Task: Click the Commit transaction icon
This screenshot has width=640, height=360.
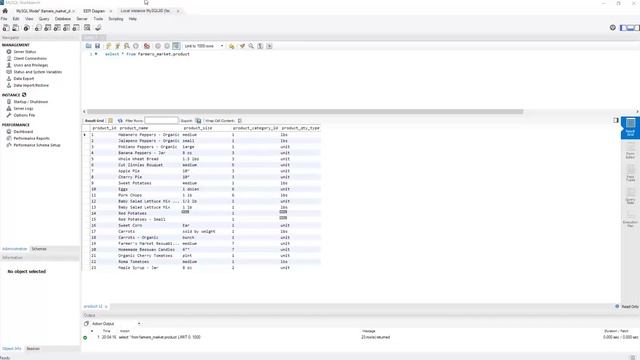Action: [x=158, y=46]
